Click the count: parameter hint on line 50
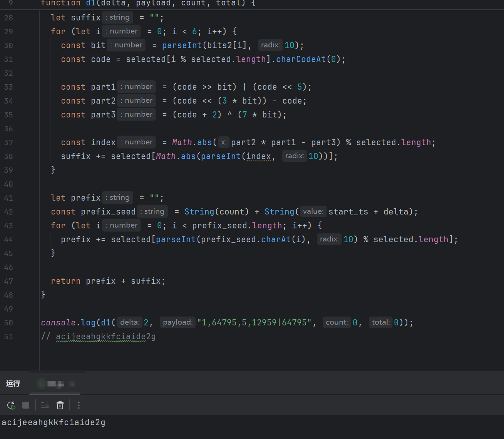504x439 pixels. pos(337,322)
